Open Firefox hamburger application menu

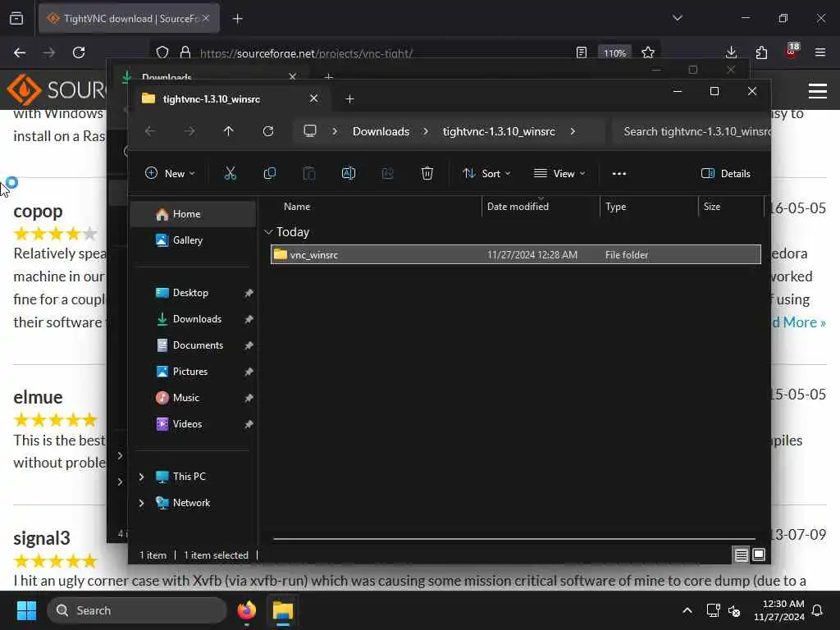coord(820,52)
